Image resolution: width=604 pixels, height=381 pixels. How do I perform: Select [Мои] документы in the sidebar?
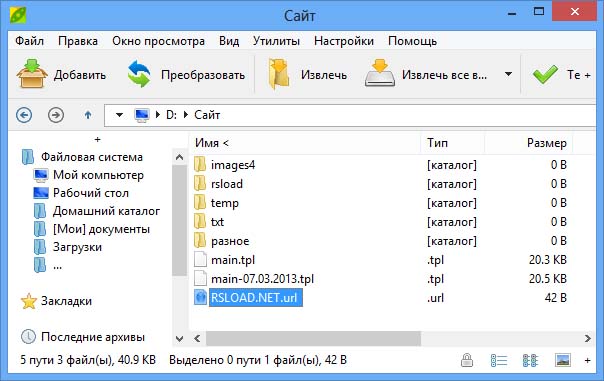pos(101,229)
